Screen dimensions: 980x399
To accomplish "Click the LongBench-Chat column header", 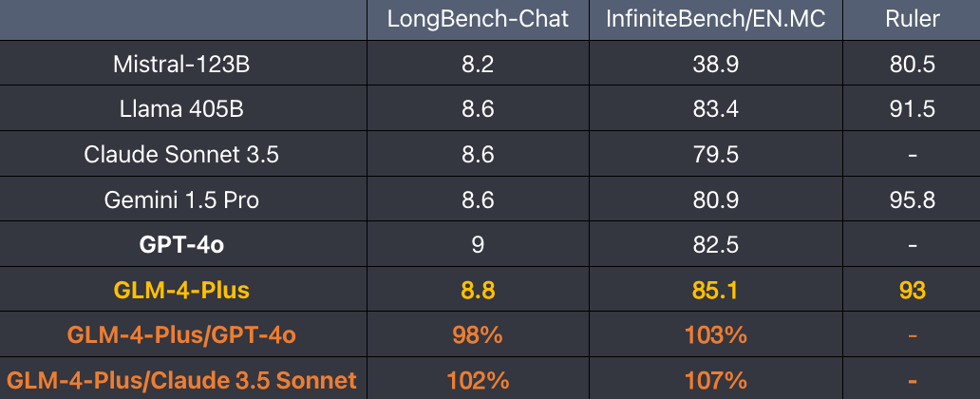I will [x=478, y=19].
